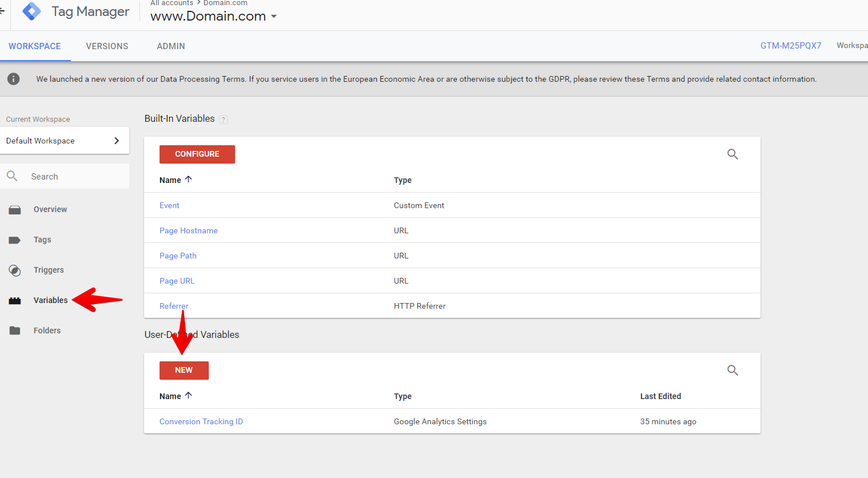The width and height of the screenshot is (868, 478).
Task: Click the Current Workspace label
Action: [38, 119]
